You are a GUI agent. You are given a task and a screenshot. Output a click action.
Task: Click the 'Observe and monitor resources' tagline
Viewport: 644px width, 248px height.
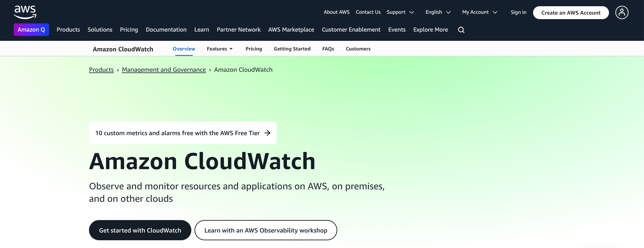(237, 192)
